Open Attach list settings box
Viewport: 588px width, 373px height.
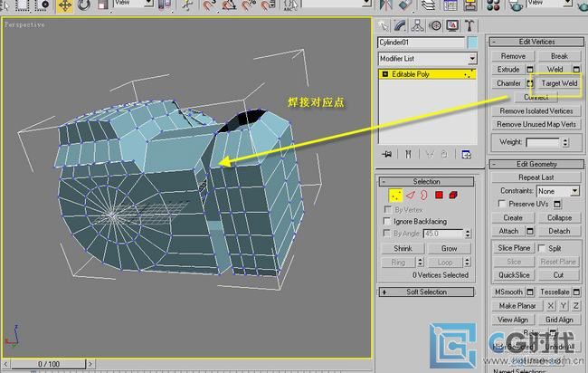[x=530, y=231]
